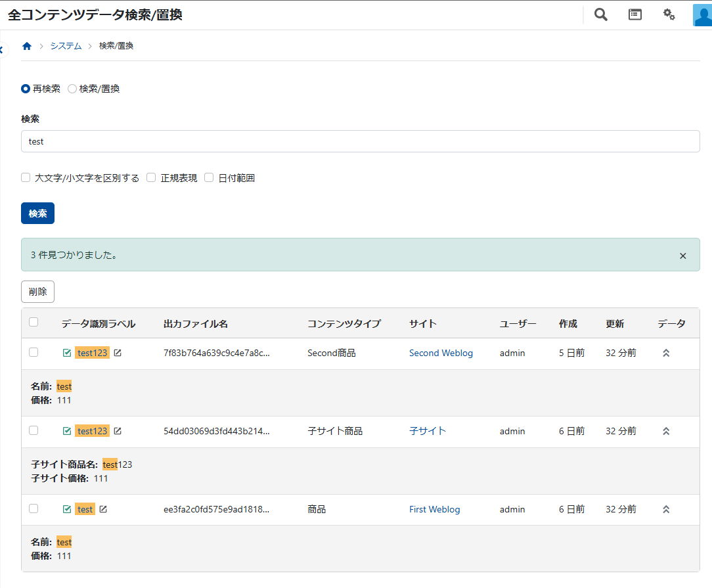Open external view icon for 商品 row
The image size is (712, 588).
pyautogui.click(x=103, y=509)
